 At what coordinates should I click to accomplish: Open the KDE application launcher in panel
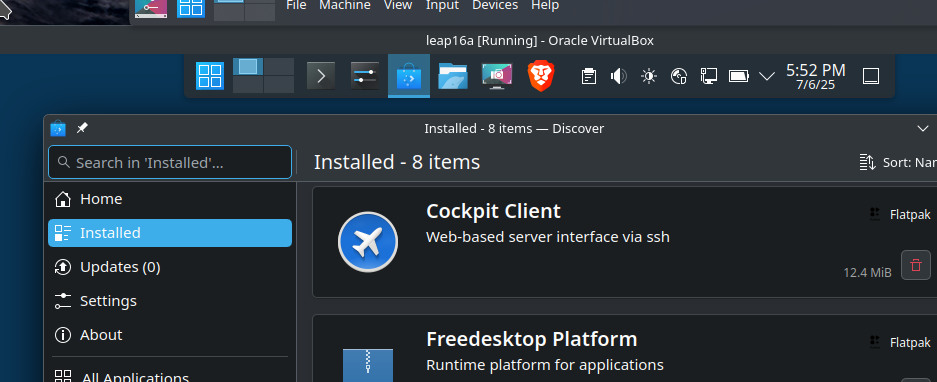click(x=210, y=76)
